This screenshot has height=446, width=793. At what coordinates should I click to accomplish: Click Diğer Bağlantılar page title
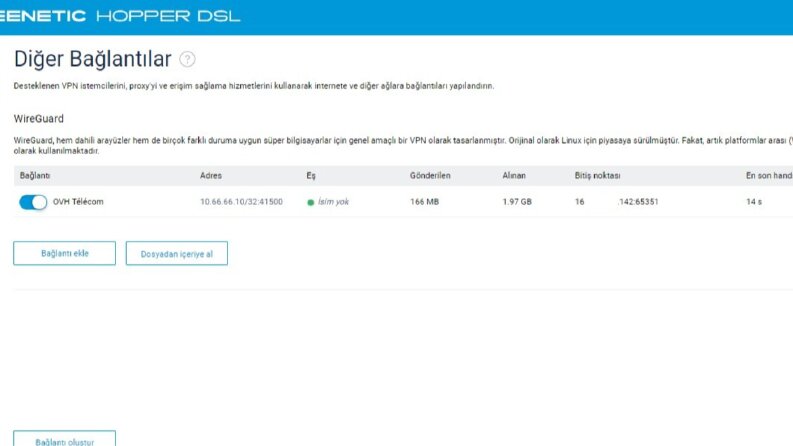point(93,59)
